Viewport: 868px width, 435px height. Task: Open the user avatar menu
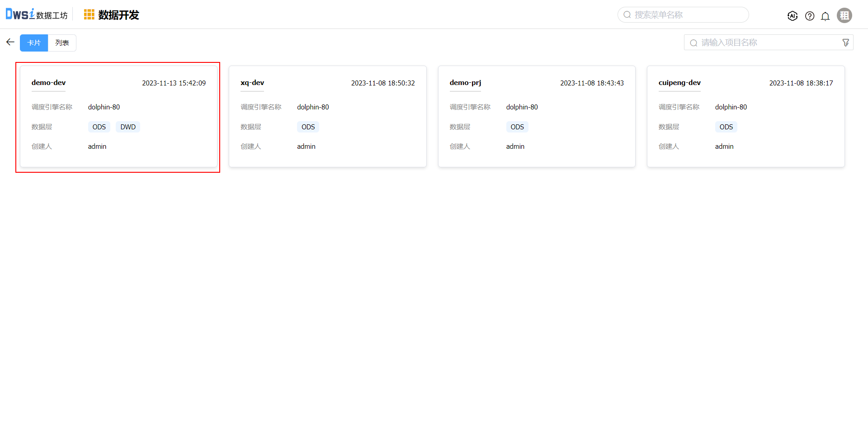tap(844, 15)
